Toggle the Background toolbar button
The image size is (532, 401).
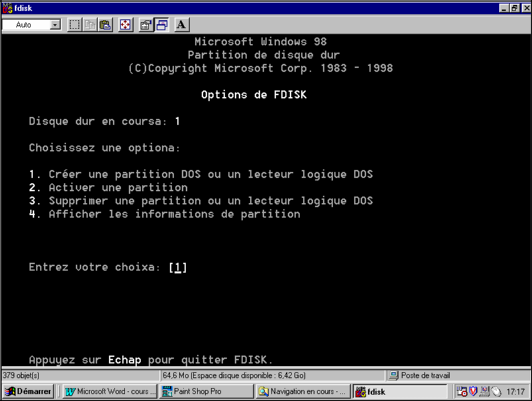pyautogui.click(x=162, y=25)
